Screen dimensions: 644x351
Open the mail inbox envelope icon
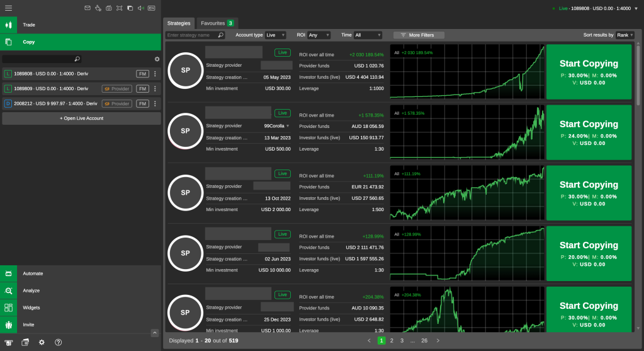coord(88,8)
